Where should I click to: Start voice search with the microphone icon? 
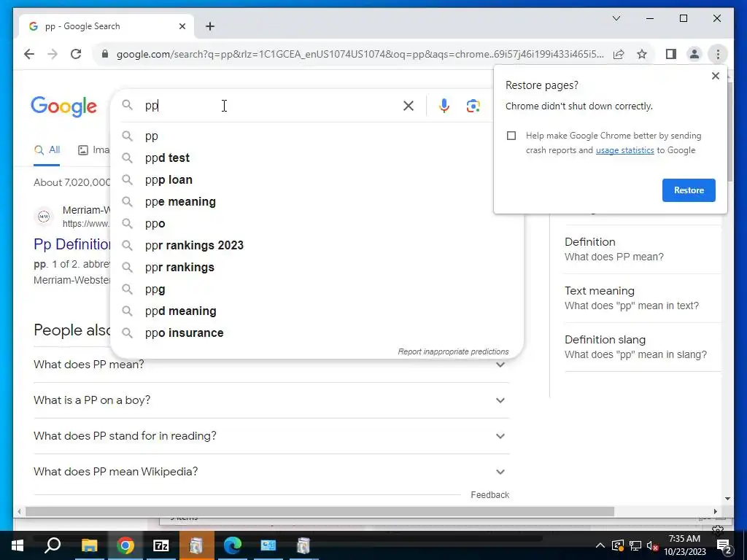click(x=444, y=106)
